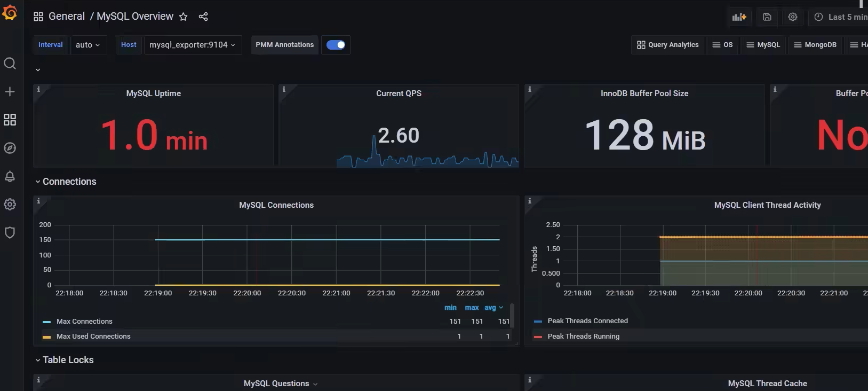Click info icon on MySQL Client Thread Activity panel
The width and height of the screenshot is (868, 391).
click(530, 201)
